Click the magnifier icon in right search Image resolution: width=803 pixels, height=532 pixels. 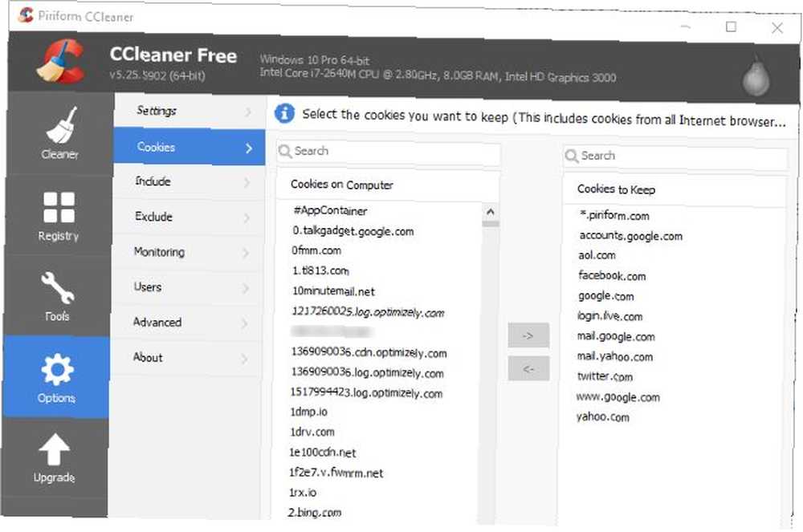pos(571,156)
